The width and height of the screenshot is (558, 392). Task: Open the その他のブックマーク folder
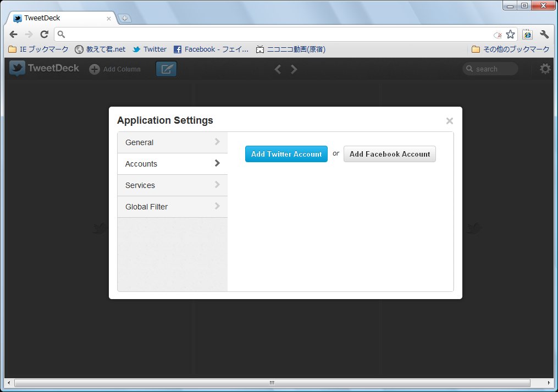click(x=510, y=49)
